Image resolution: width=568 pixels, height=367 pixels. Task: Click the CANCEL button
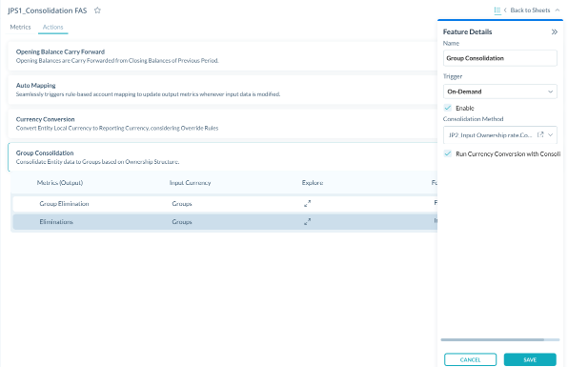pyautogui.click(x=470, y=359)
